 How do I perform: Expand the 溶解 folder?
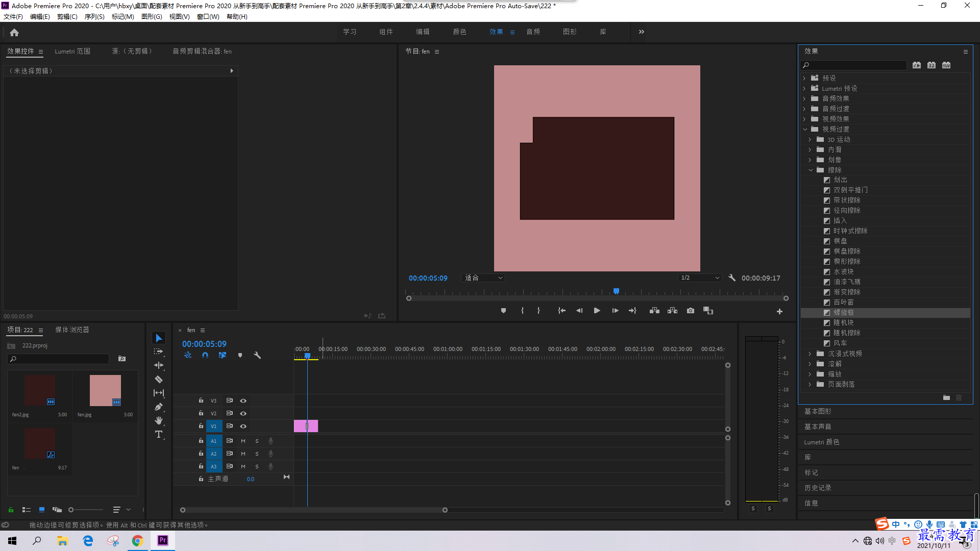coord(810,364)
